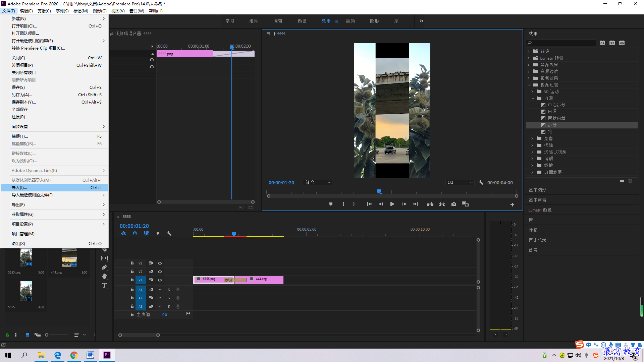Click the program monitor playhead marker
Viewport: 644px width, 362px height.
tap(379, 192)
